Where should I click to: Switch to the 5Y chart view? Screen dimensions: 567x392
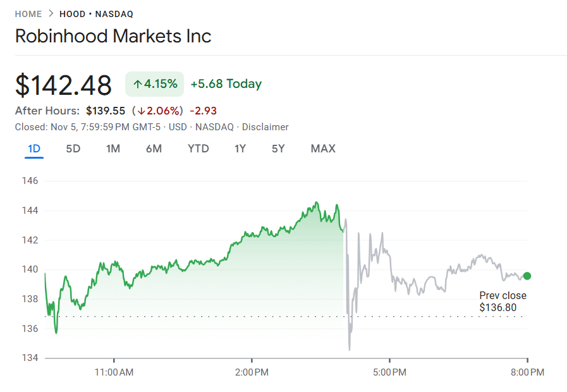point(278,149)
